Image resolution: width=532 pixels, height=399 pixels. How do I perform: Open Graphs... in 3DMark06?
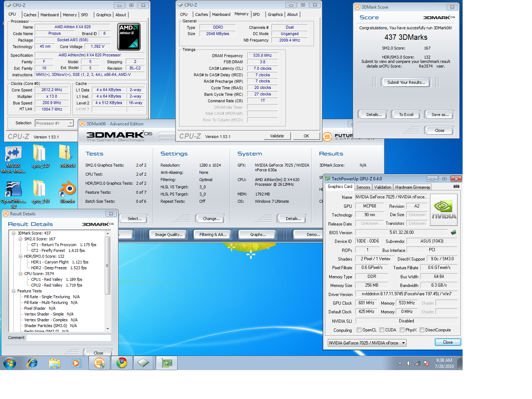(x=258, y=235)
